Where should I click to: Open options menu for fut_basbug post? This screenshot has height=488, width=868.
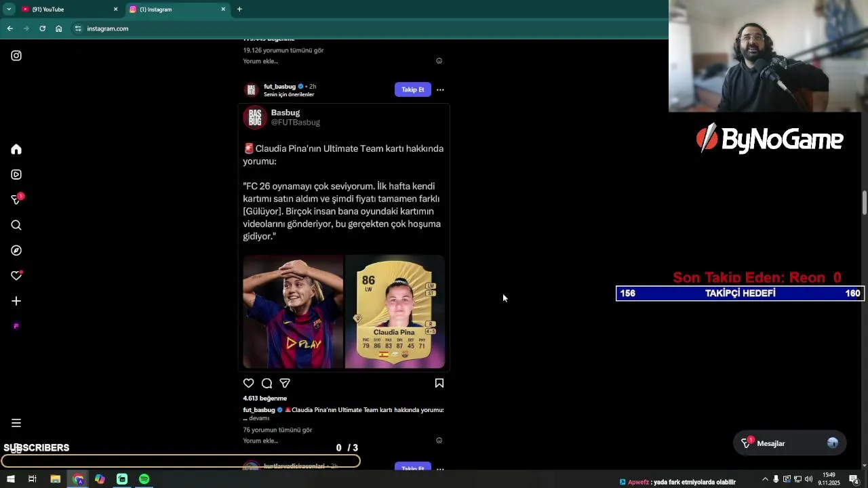coord(440,89)
